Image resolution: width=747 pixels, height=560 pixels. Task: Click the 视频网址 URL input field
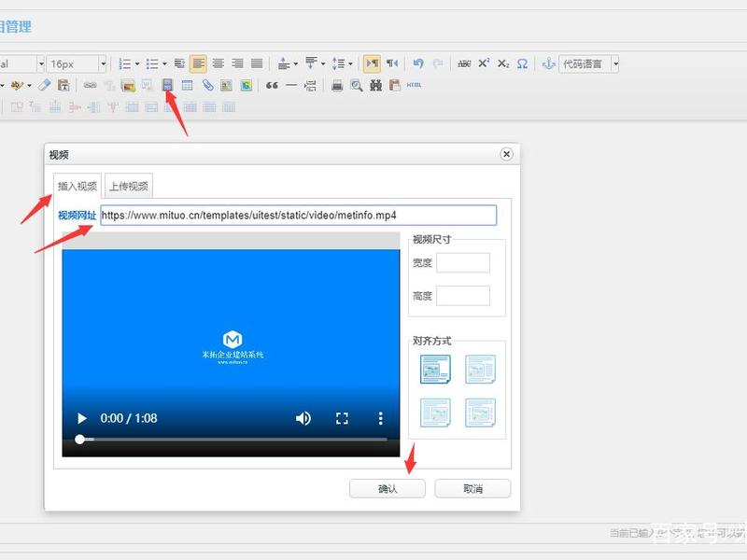coord(299,216)
